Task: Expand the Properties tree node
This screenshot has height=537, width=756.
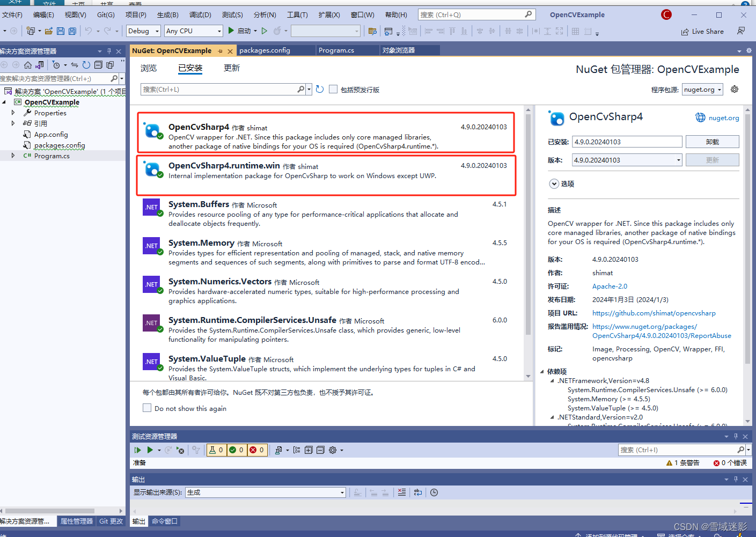Action: pyautogui.click(x=13, y=113)
